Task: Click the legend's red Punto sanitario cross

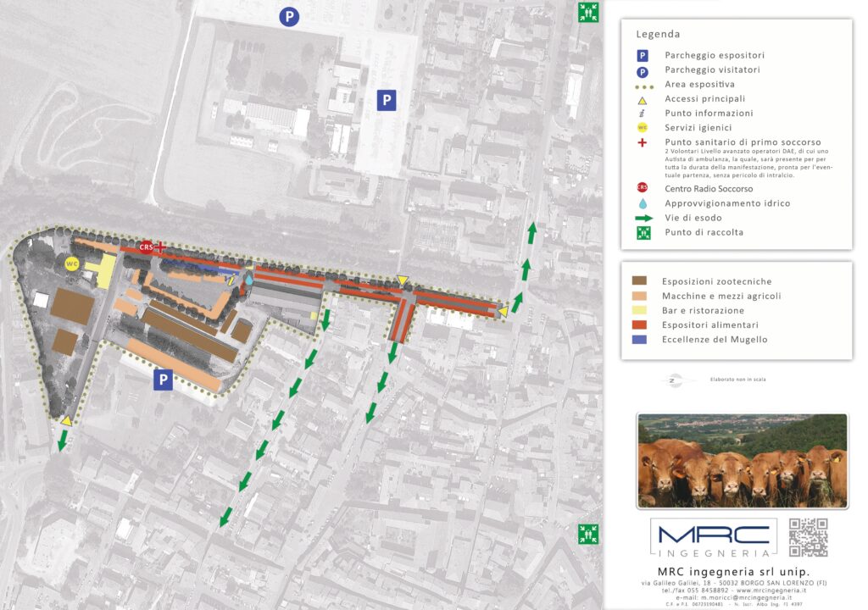Action: 643,143
